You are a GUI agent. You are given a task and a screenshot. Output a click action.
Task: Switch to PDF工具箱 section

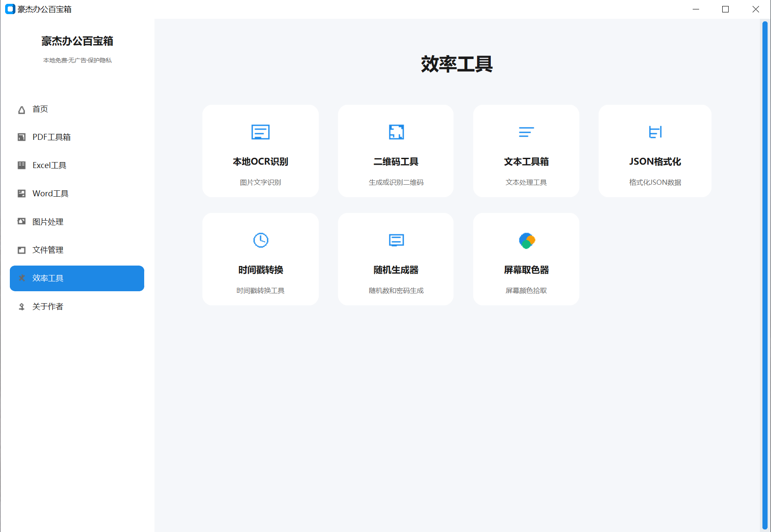[77, 137]
